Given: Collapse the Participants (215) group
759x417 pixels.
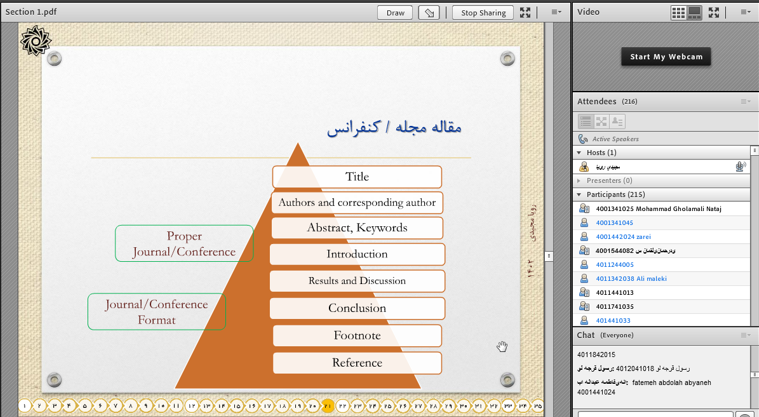Looking at the screenshot, I should [x=579, y=195].
